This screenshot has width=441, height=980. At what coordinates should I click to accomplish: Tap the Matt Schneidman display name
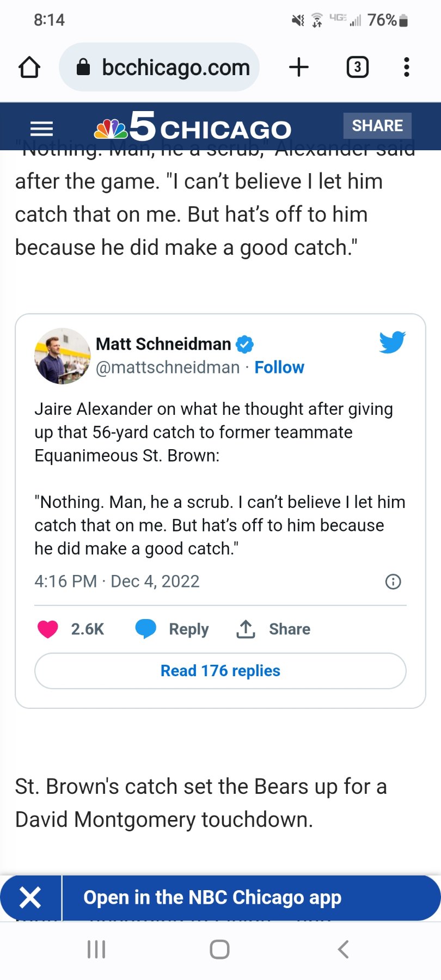click(163, 344)
